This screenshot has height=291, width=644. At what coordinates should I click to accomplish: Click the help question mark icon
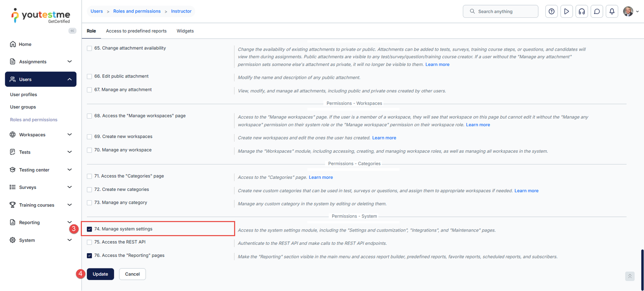point(551,12)
